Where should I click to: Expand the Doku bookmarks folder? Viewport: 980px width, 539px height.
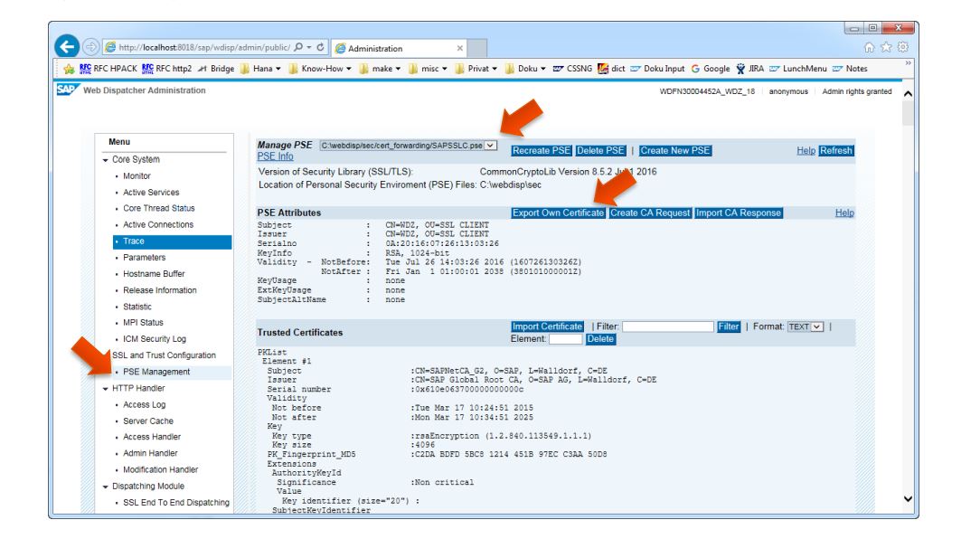coord(525,69)
